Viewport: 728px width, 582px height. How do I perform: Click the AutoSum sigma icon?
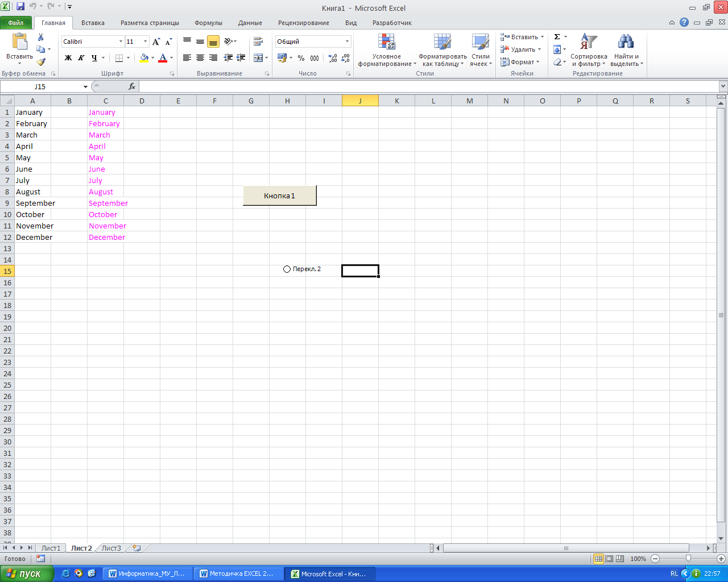pyautogui.click(x=557, y=37)
